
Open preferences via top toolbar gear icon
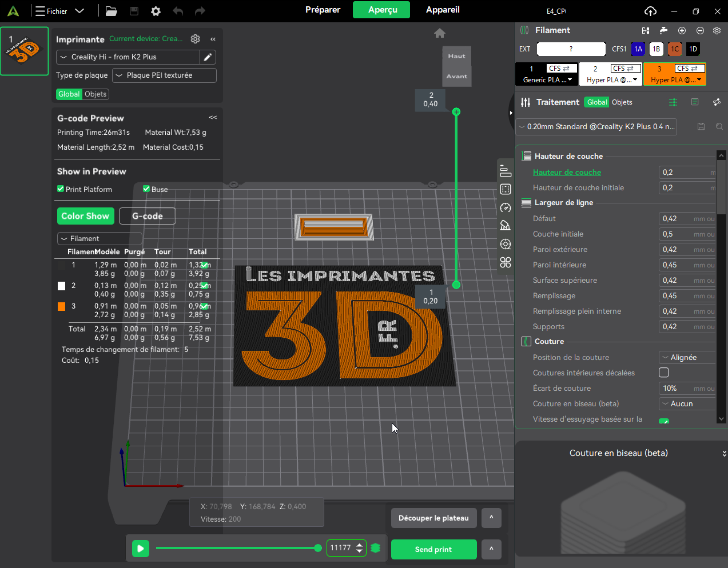click(156, 11)
